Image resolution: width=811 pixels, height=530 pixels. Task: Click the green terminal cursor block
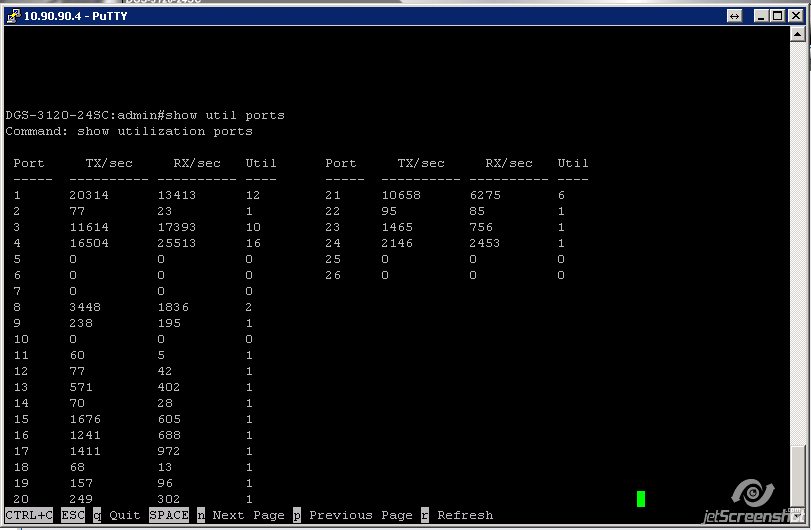click(x=641, y=499)
